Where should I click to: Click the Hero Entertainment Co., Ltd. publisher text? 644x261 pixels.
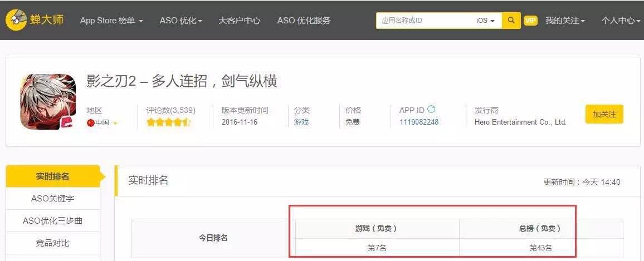coord(520,122)
